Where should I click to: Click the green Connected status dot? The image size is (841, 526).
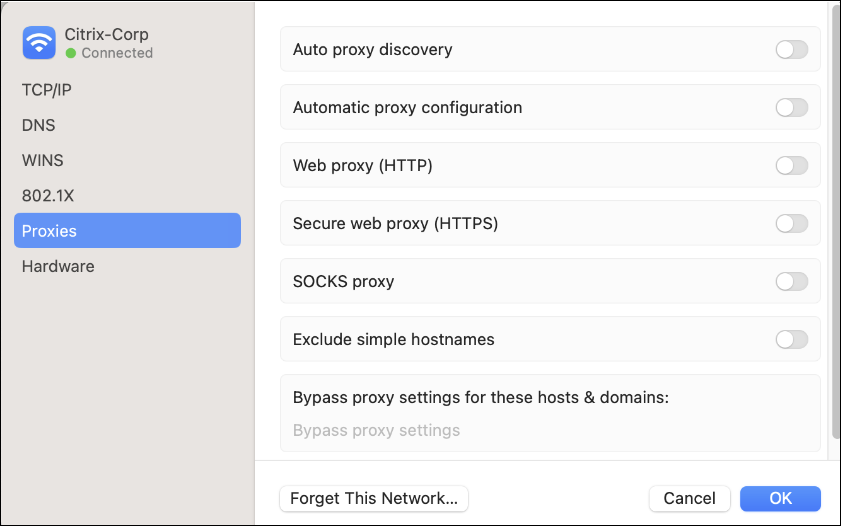(x=71, y=53)
